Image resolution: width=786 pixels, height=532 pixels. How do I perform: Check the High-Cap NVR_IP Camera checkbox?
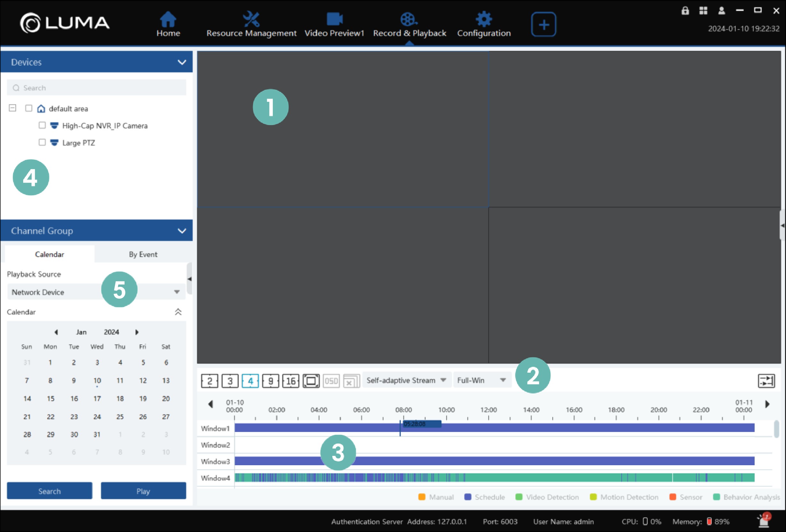tap(42, 125)
